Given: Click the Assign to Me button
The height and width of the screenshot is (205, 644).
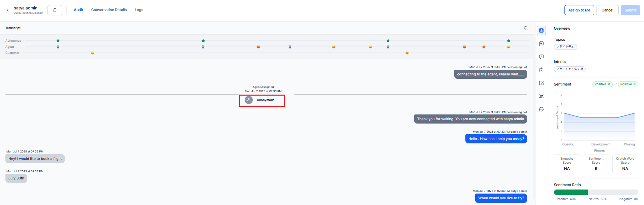Looking at the screenshot, I should click(x=579, y=10).
